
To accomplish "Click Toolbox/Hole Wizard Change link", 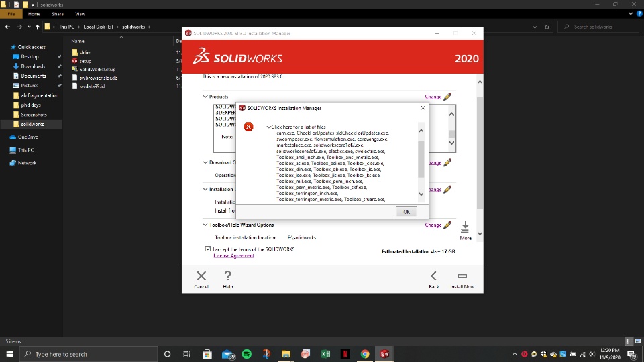I will [x=433, y=225].
